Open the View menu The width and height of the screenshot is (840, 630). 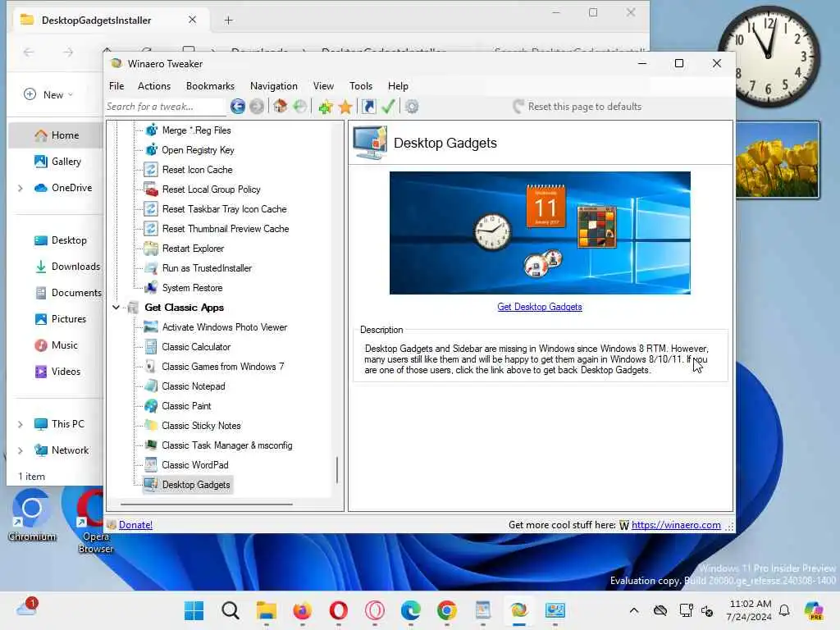(323, 86)
